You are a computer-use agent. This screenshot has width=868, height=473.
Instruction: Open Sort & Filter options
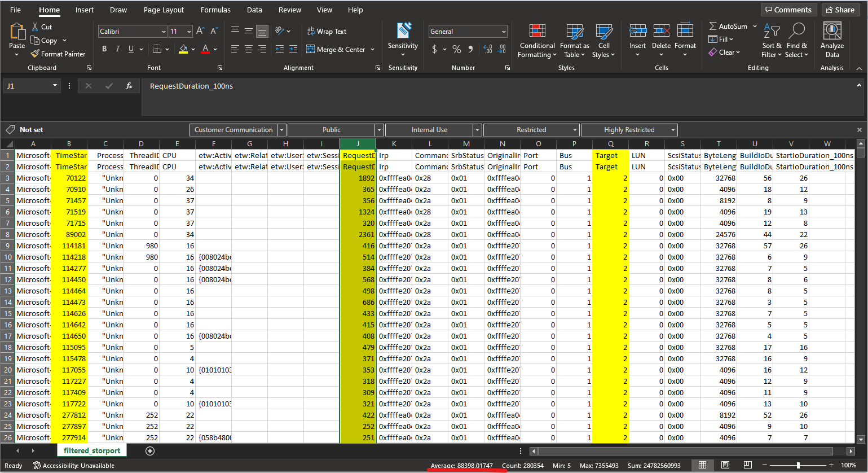click(x=772, y=40)
